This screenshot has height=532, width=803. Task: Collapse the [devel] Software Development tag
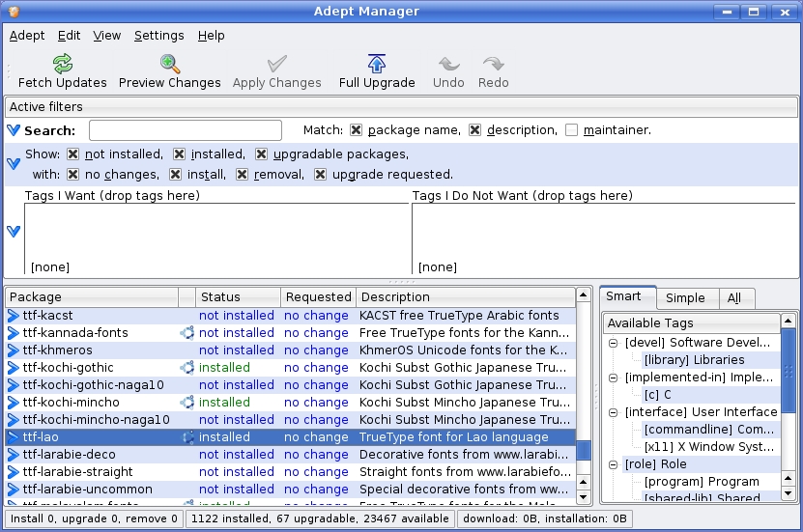pyautogui.click(x=614, y=343)
